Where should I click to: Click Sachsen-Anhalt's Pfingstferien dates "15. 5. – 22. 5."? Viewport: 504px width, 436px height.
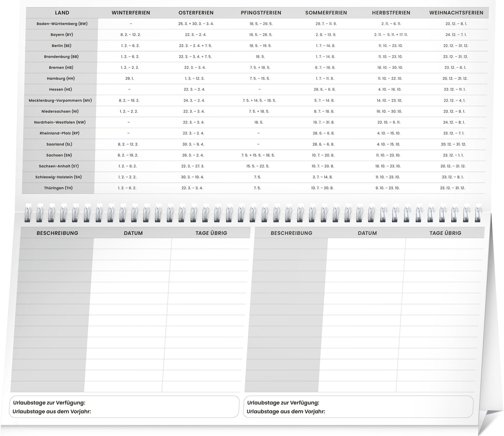tap(257, 166)
